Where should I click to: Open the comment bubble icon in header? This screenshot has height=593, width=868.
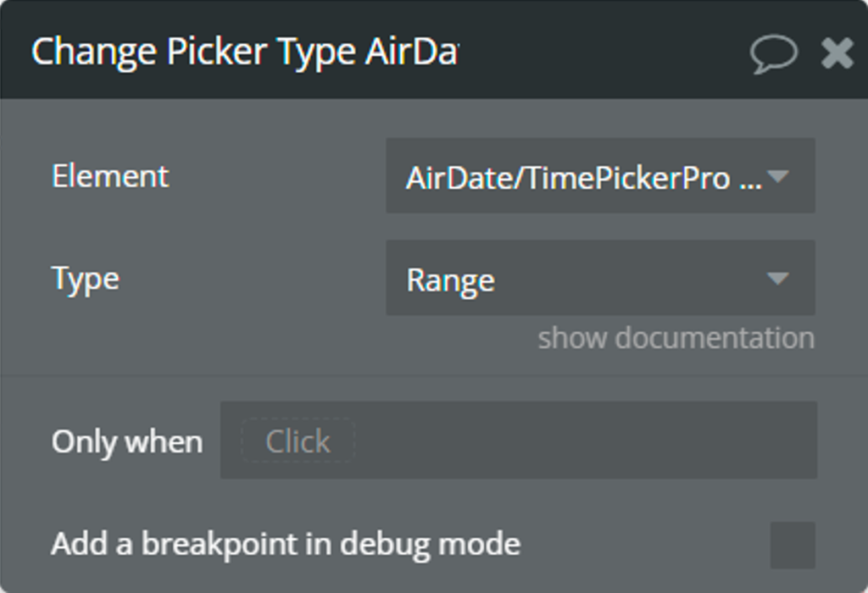point(773,53)
